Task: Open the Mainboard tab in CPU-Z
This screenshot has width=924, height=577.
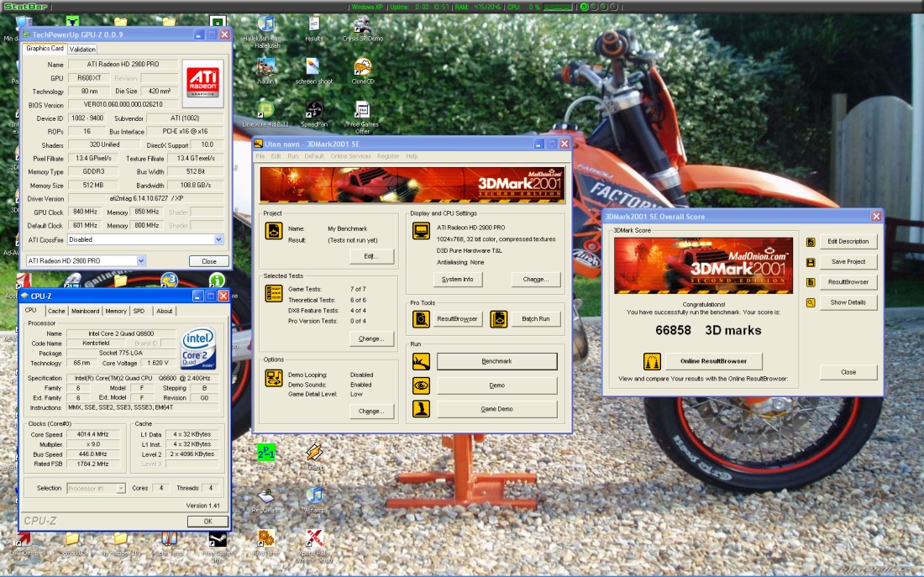Action: coord(86,312)
